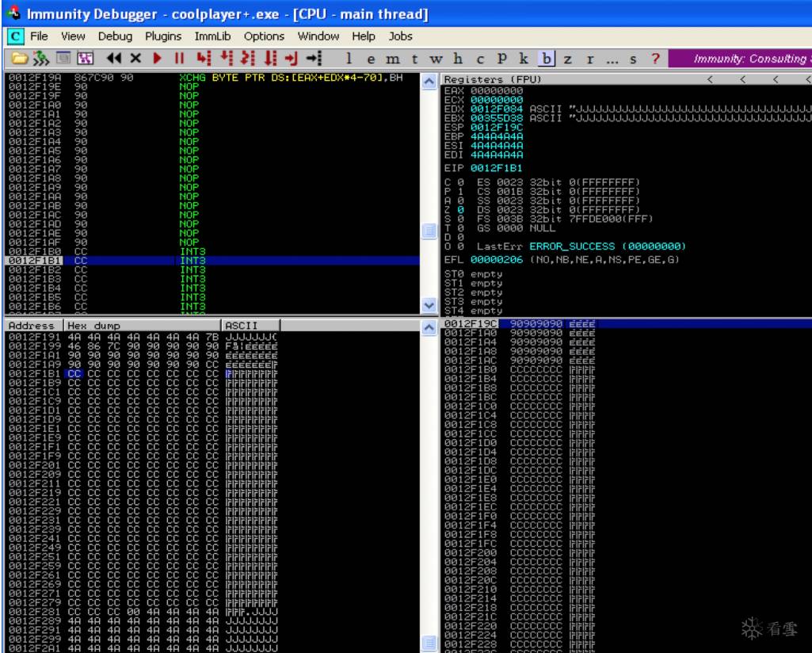Click the CPU window 'C' icon in the menu bar

[15, 36]
